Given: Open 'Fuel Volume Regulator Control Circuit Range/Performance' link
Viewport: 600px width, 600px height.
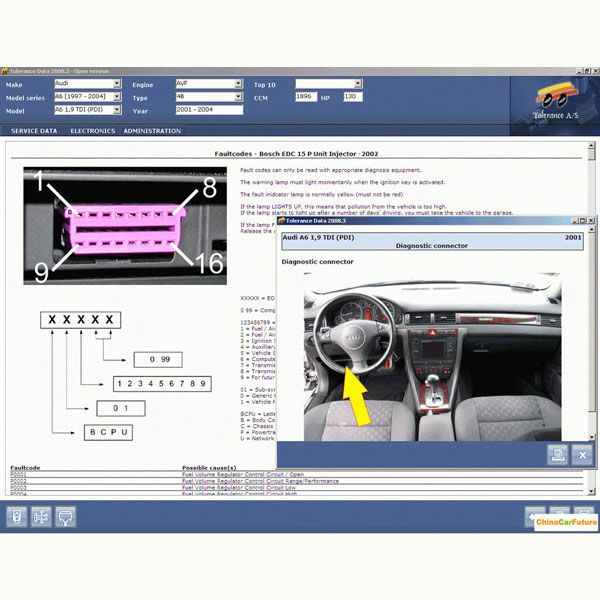Looking at the screenshot, I should 261,481.
